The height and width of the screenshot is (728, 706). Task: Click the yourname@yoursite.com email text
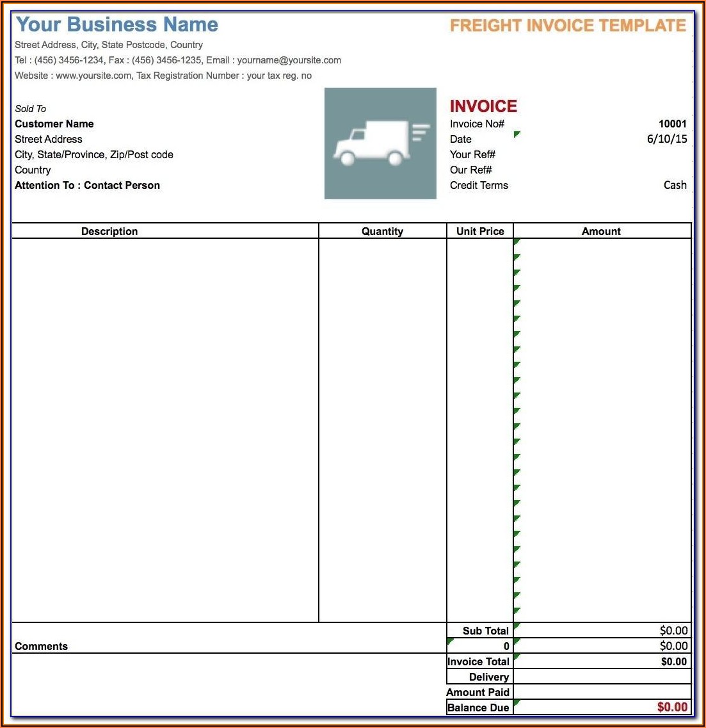coord(289,60)
